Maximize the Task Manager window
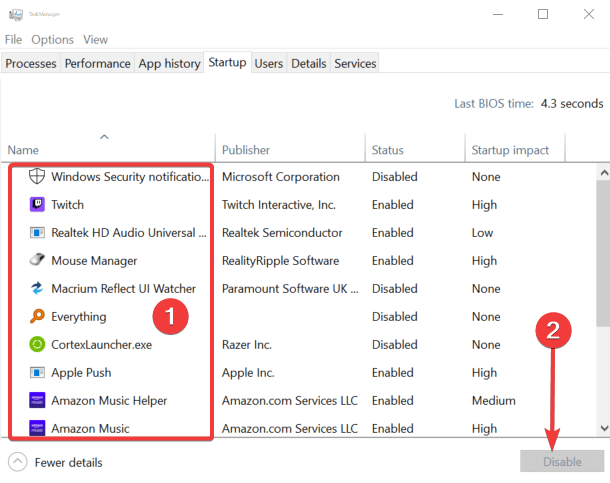The height and width of the screenshot is (483, 610). [x=543, y=14]
